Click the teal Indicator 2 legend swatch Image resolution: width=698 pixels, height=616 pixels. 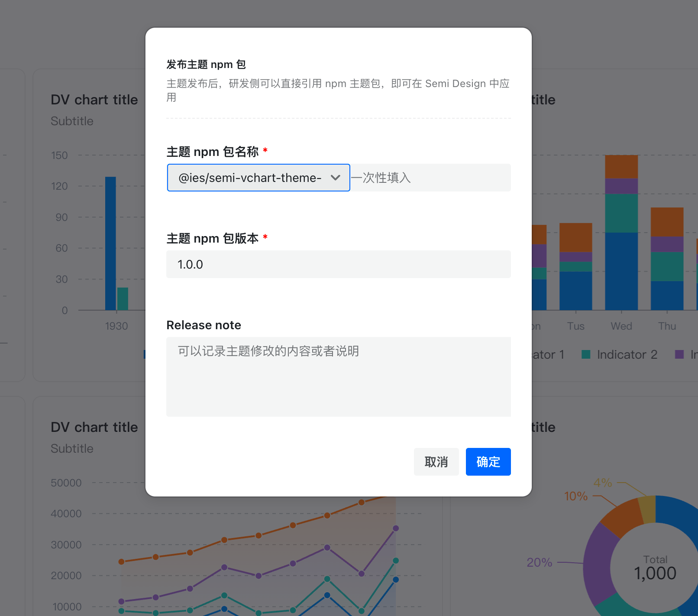(586, 354)
